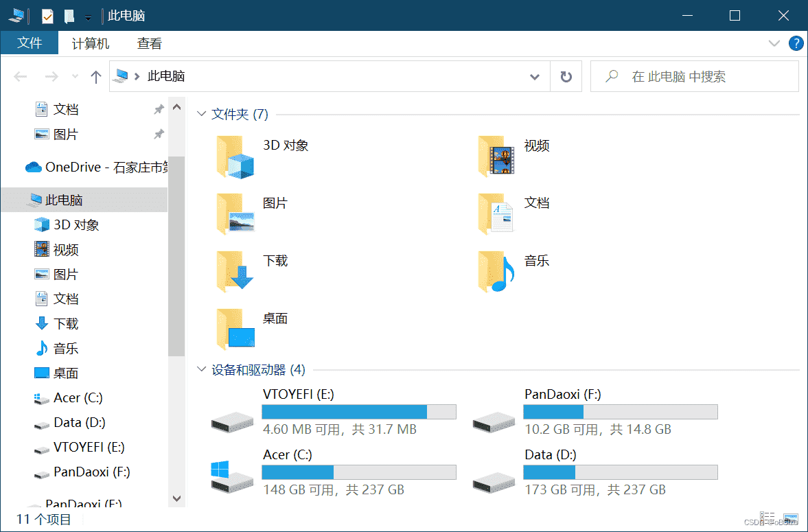Image resolution: width=808 pixels, height=532 pixels.
Task: Open the address bar history dropdown
Action: [x=535, y=77]
